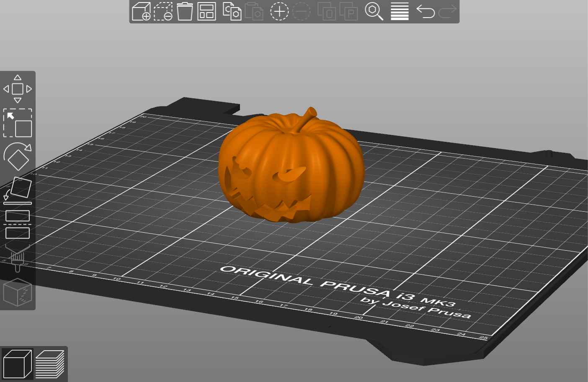Open the Seam painting cube tool

(x=18, y=292)
